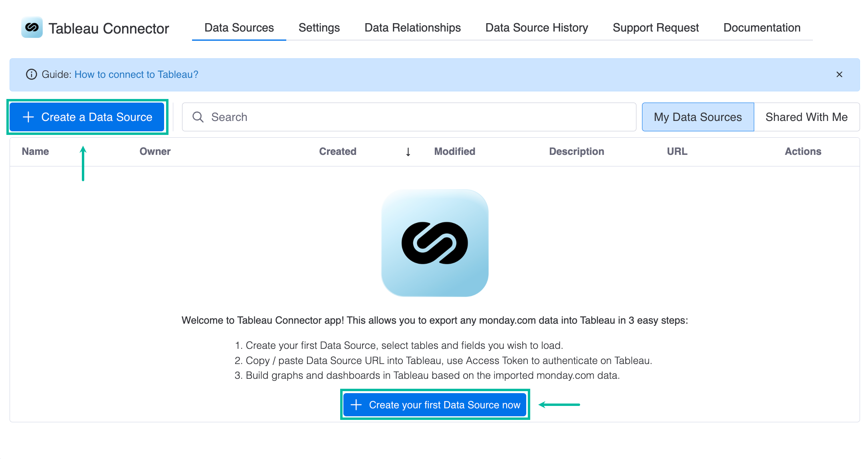Click the info icon beside Guide text
Viewport: 868px width, 459px height.
click(32, 75)
